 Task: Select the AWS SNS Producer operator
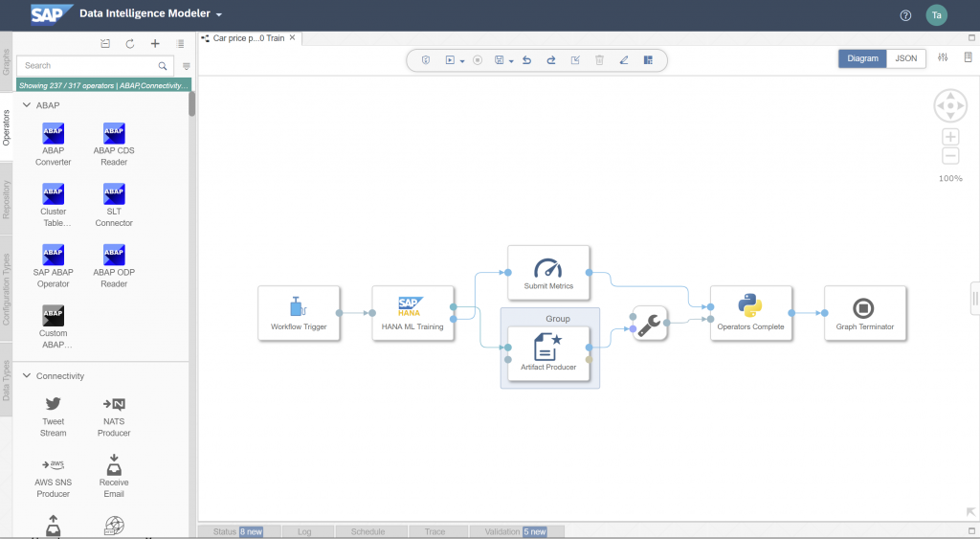[54, 477]
